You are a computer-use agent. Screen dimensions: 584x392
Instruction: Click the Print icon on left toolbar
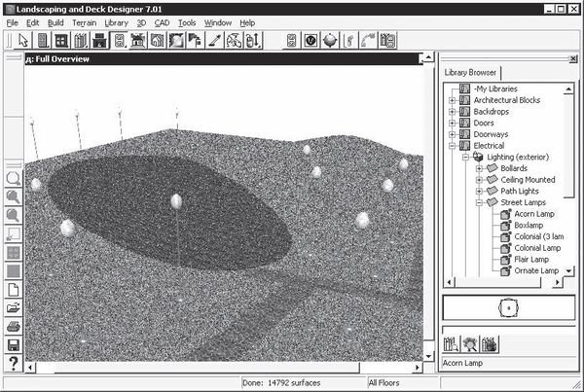[14, 327]
